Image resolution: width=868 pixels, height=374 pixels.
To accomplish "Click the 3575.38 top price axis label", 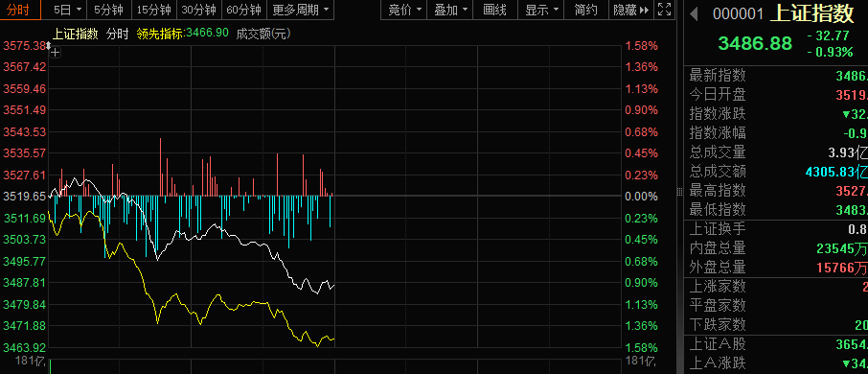I will point(24,46).
